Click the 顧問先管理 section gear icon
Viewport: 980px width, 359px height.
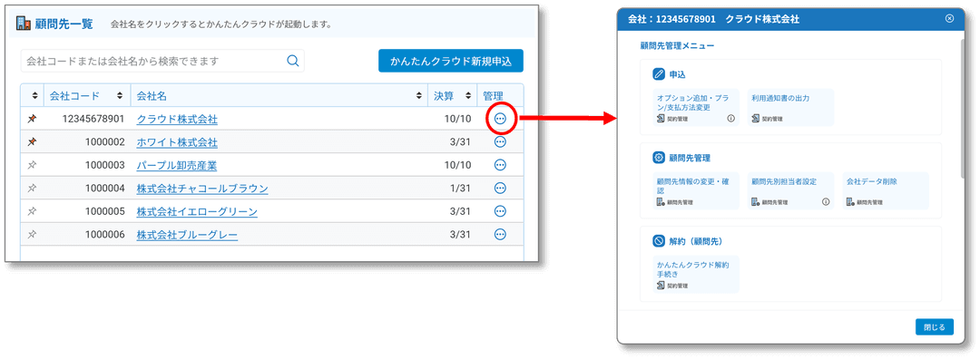coord(658,158)
